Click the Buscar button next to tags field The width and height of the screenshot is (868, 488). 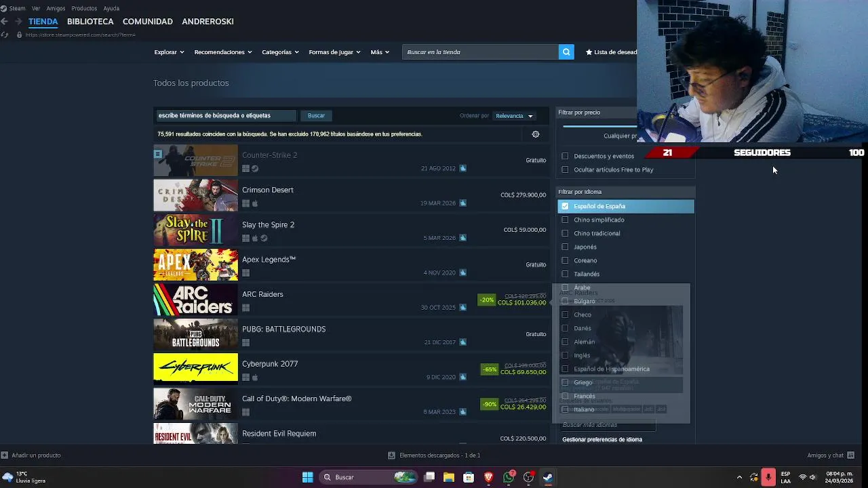tap(316, 116)
